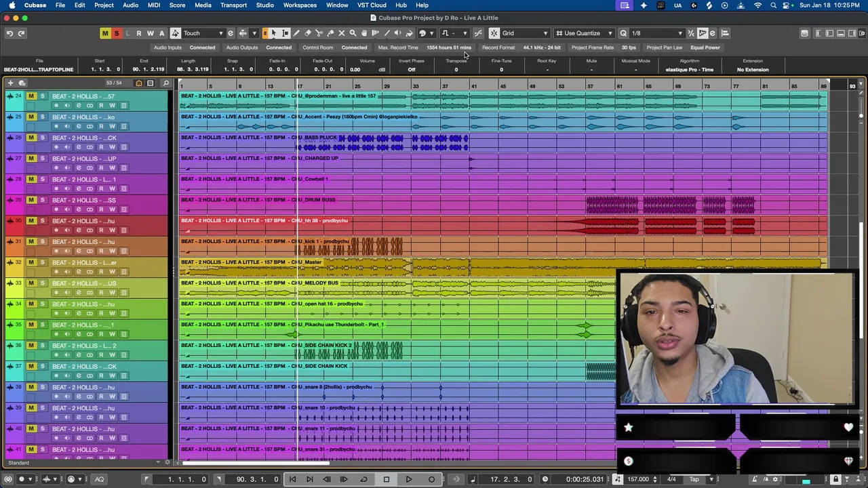The width and height of the screenshot is (868, 488).
Task: Select the Range Selection tool
Action: (x=285, y=33)
